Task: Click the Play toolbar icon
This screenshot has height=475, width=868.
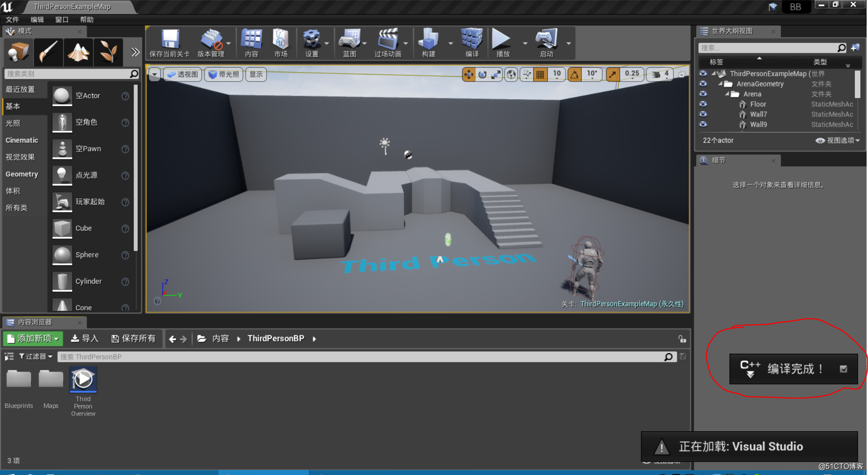Action: pos(502,43)
